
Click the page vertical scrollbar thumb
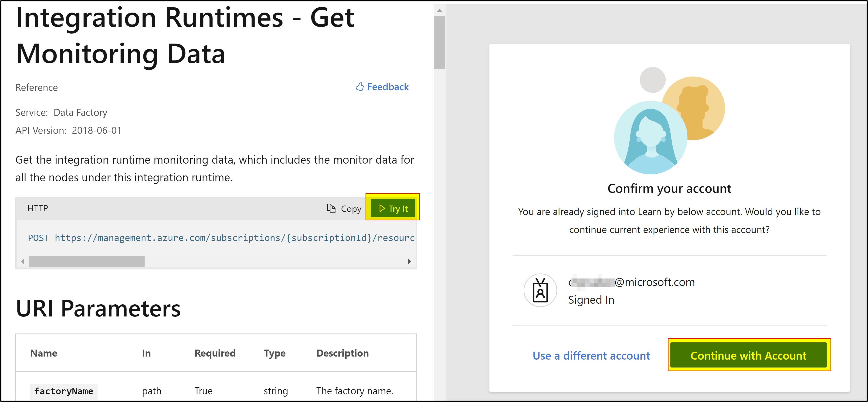(439, 42)
